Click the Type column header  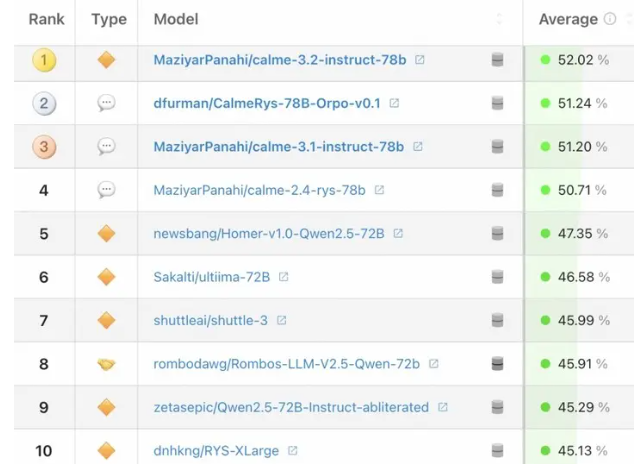pos(108,19)
